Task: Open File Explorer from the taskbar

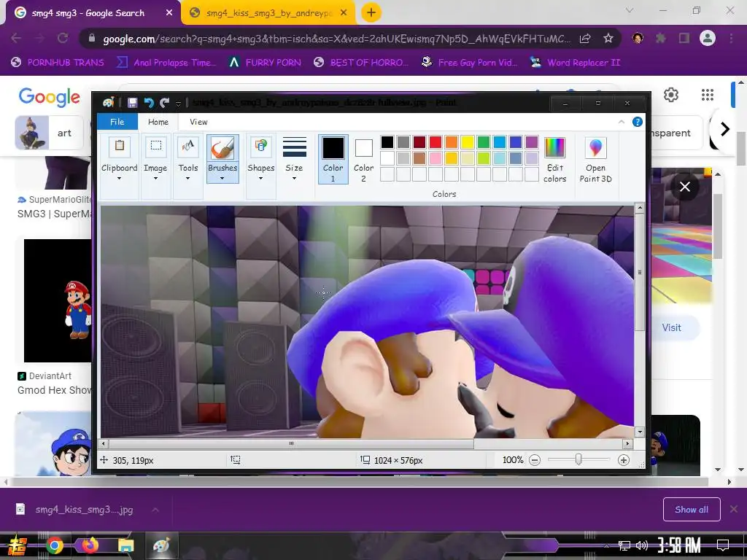Action: [125, 545]
